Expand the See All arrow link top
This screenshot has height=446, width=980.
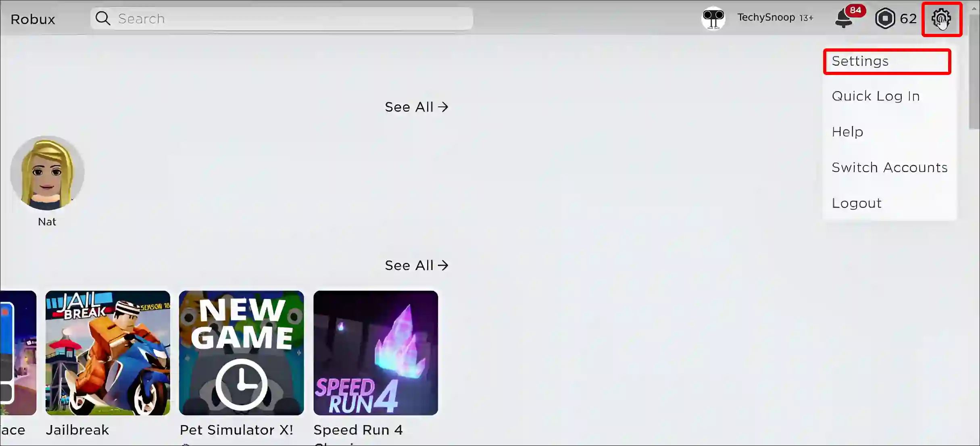(x=417, y=106)
